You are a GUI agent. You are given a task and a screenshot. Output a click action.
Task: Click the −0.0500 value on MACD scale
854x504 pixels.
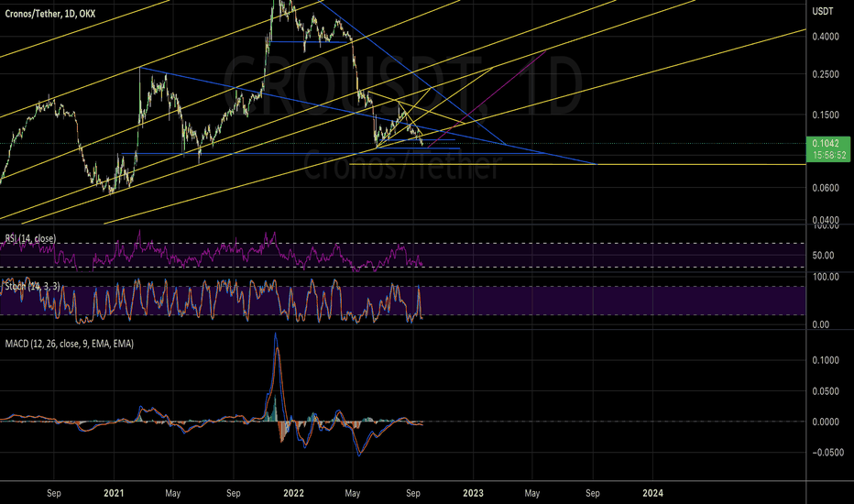pyautogui.click(x=826, y=453)
